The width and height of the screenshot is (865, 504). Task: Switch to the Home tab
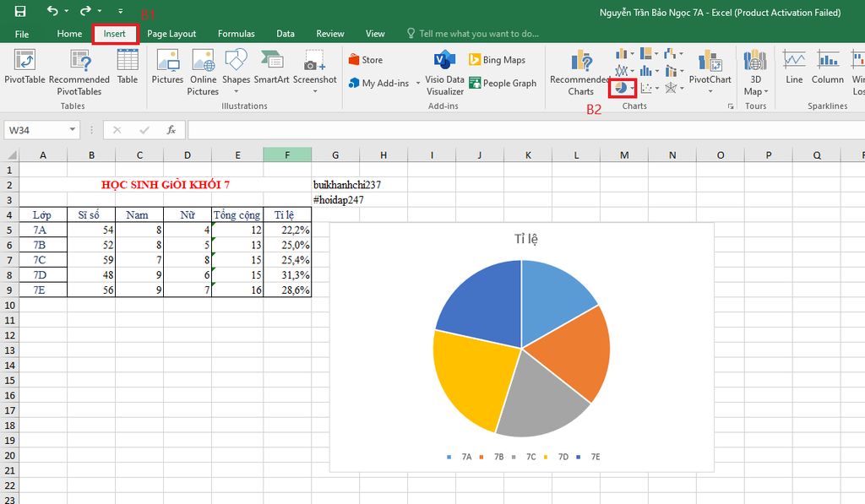(69, 34)
